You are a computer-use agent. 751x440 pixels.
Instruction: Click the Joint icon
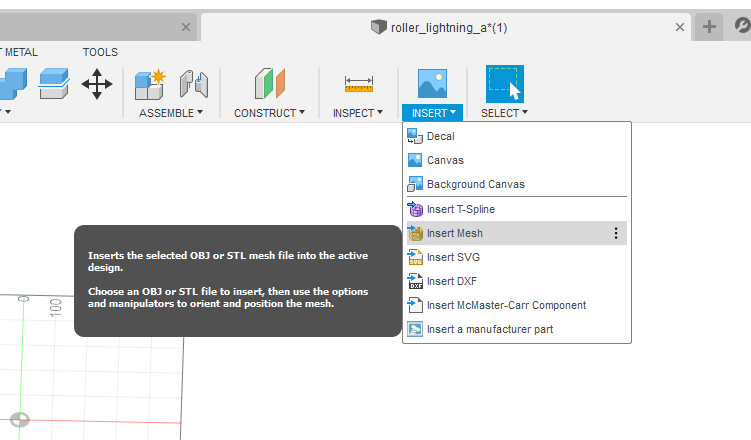click(x=194, y=84)
